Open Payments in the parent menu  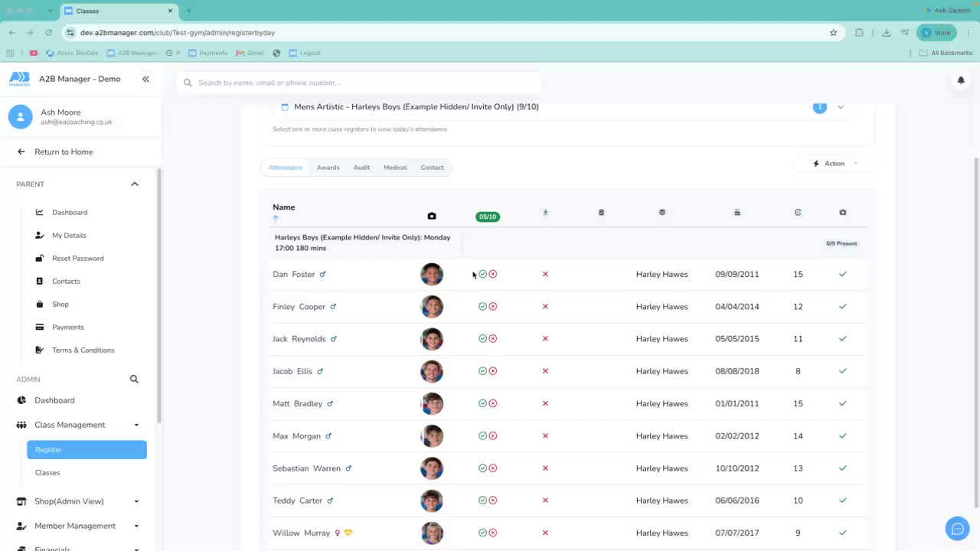tap(68, 327)
